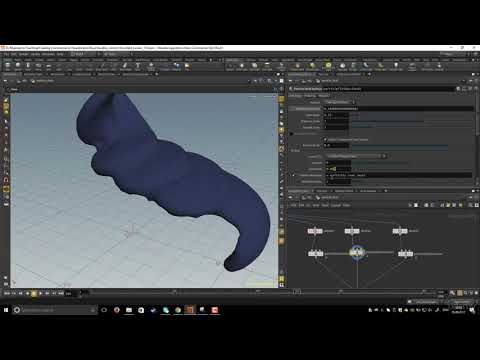The image size is (480, 360).
Task: Open the File menu
Action: click(x=6, y=54)
